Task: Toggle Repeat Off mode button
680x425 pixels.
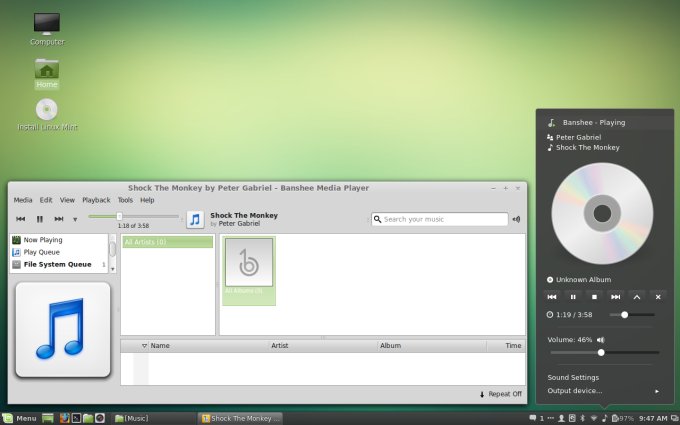Action: click(x=500, y=394)
